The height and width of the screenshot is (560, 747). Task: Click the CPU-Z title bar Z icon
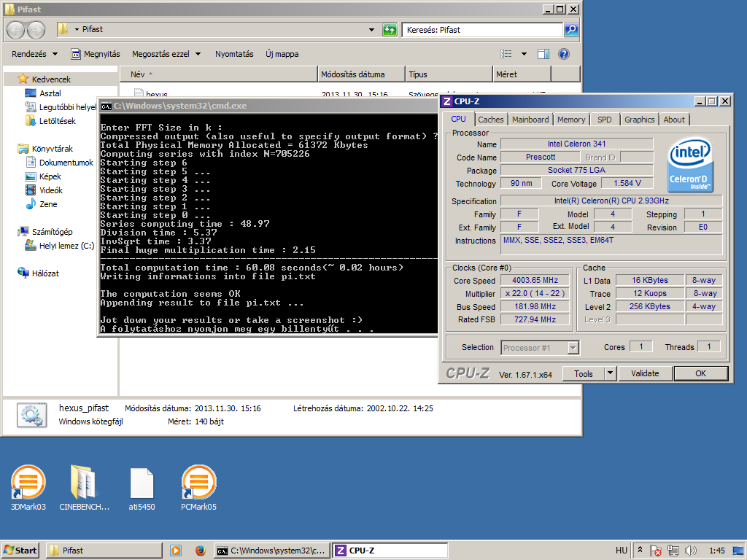[447, 101]
